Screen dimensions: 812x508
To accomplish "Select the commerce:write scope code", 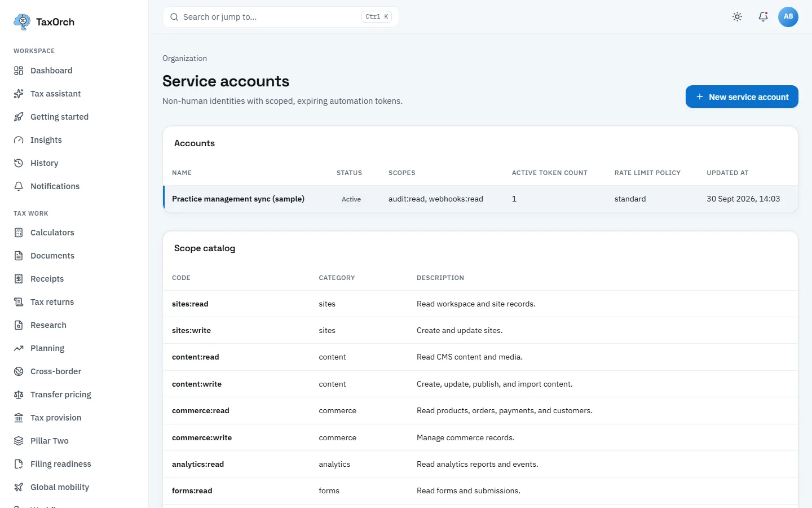I will coord(202,437).
